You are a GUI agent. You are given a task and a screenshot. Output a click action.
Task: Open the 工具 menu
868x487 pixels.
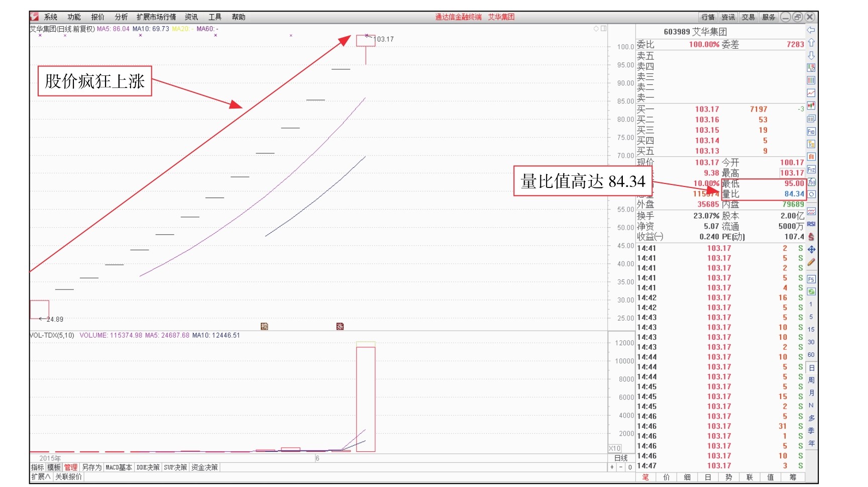[215, 17]
